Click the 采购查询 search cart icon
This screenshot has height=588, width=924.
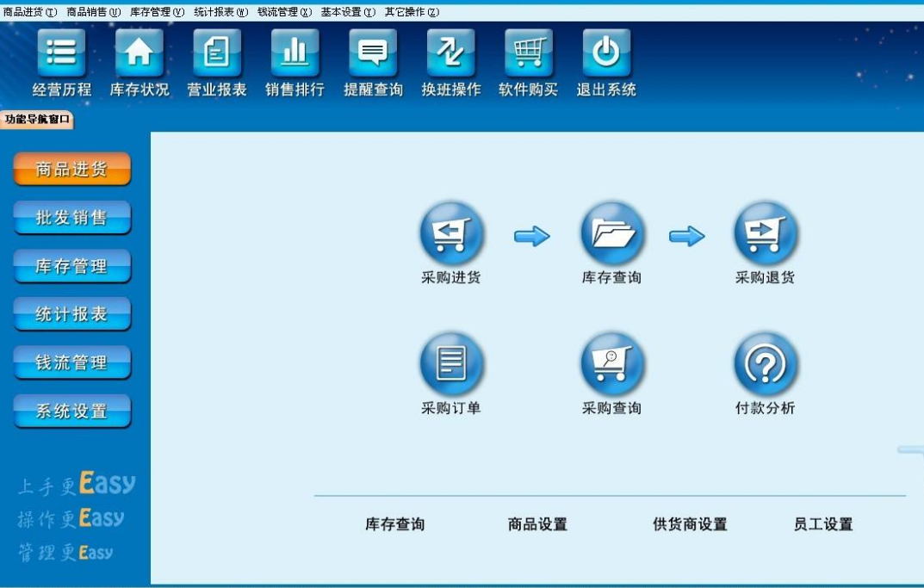[611, 364]
